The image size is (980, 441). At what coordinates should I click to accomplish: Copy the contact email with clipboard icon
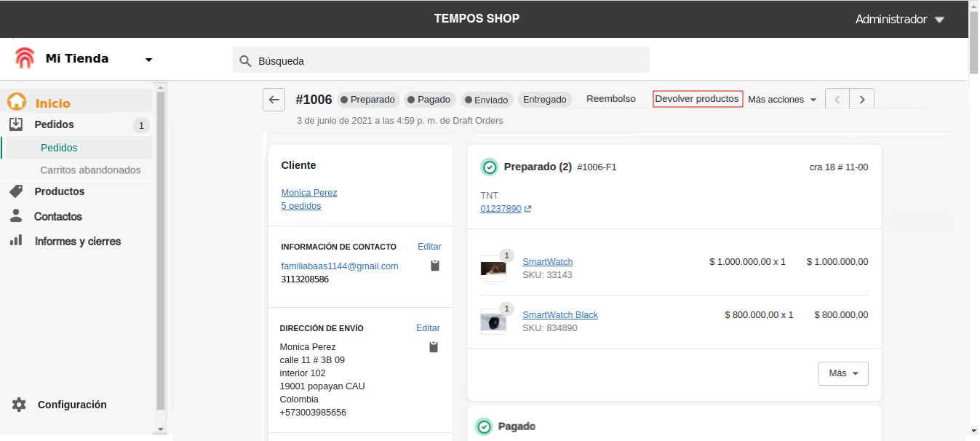click(x=435, y=266)
